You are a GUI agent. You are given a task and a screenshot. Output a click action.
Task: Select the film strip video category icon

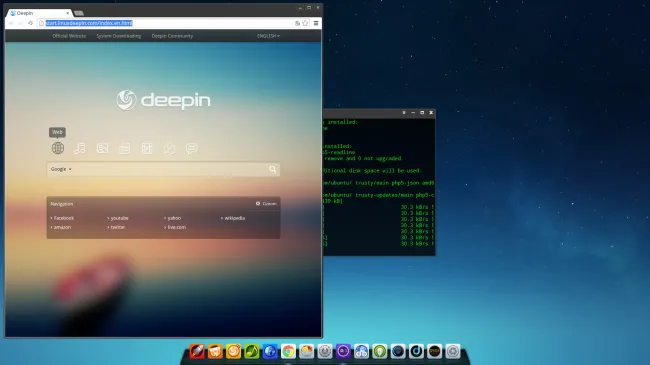click(147, 148)
